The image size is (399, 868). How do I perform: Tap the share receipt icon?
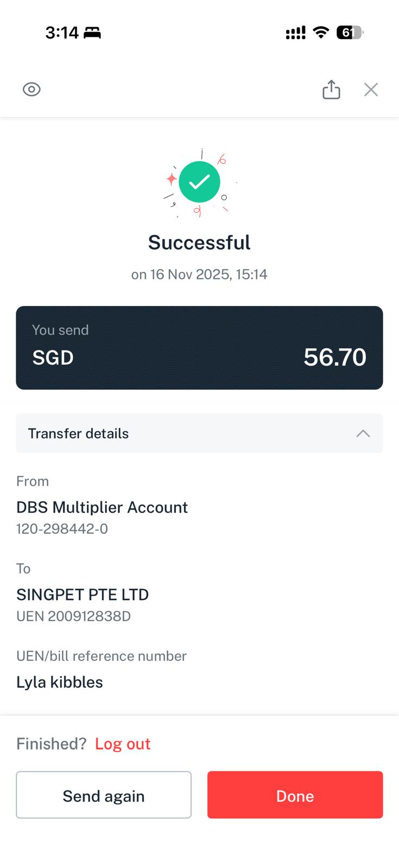[331, 90]
